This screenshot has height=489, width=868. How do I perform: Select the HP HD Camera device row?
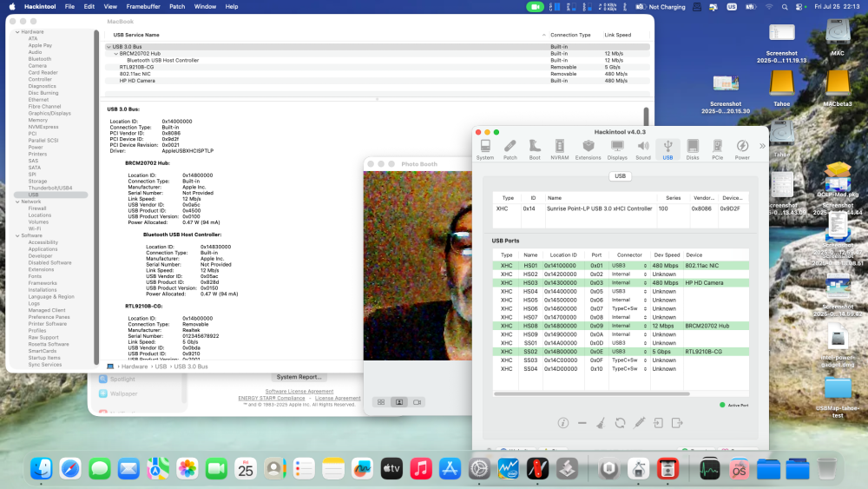(x=377, y=81)
